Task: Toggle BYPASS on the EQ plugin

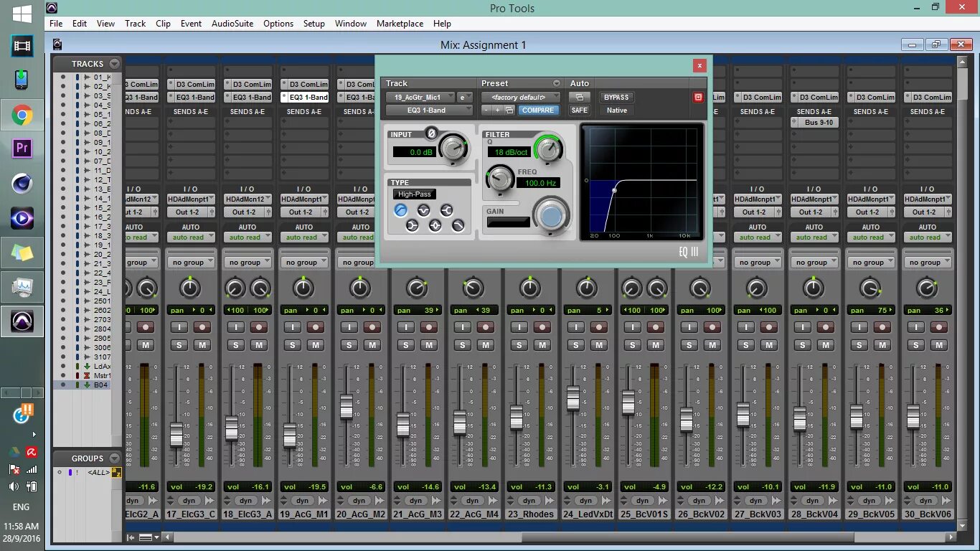Action: pyautogui.click(x=616, y=97)
